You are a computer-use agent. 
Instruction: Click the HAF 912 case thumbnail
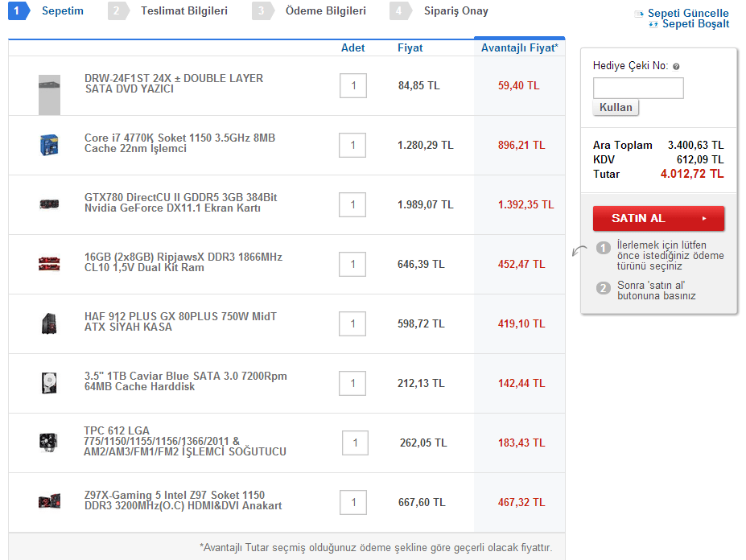click(49, 323)
